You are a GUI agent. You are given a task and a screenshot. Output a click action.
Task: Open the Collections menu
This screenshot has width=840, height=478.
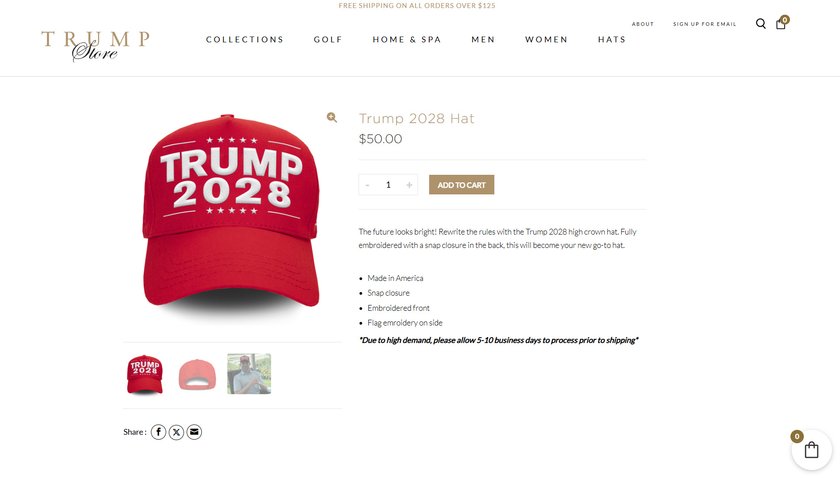tap(245, 40)
